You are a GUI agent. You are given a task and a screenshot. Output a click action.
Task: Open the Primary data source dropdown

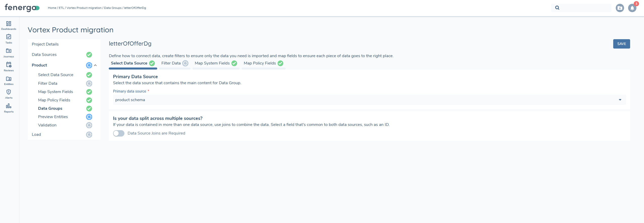(369, 100)
